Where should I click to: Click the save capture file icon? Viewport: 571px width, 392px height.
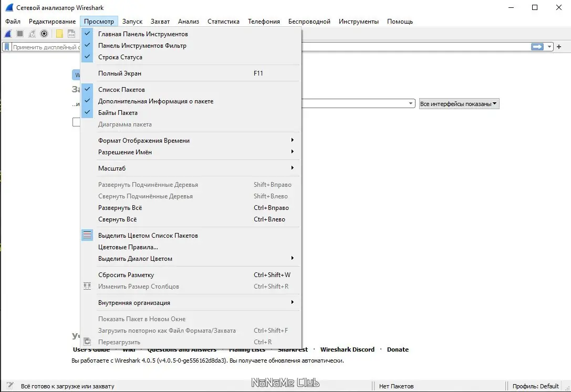tap(71, 34)
